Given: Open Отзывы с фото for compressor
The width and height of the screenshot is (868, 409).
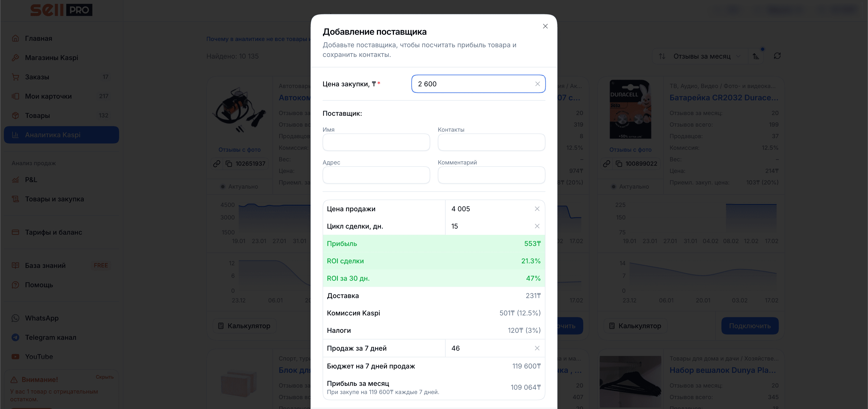Looking at the screenshot, I should pyautogui.click(x=240, y=150).
